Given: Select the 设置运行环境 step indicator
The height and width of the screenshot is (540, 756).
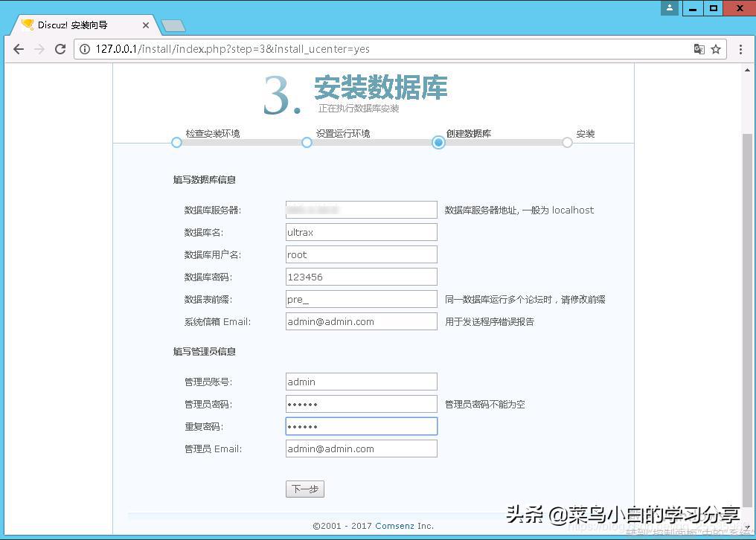Looking at the screenshot, I should pos(307,142).
